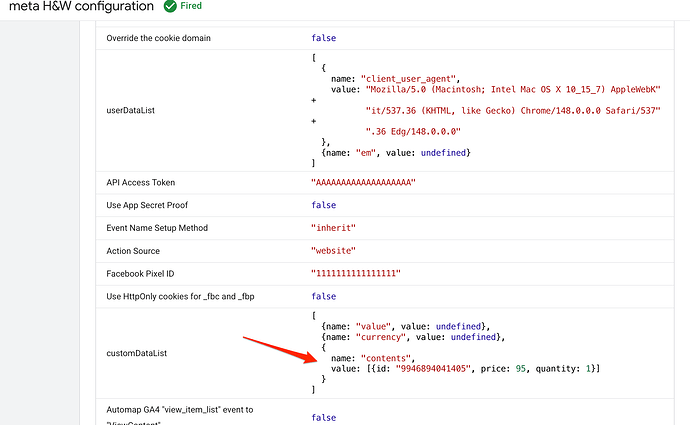Click the "value" undefined entry in customDataList

pos(406,327)
